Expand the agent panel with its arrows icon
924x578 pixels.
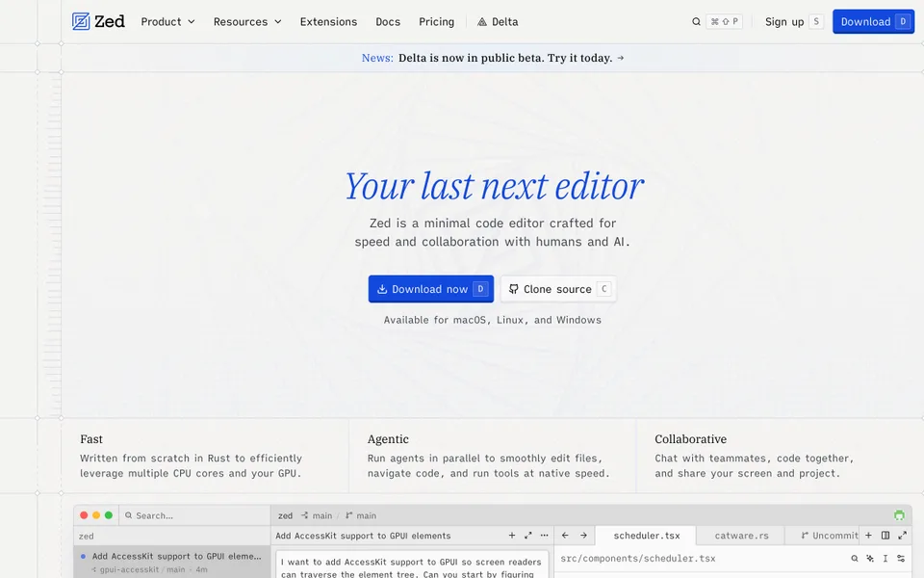point(528,536)
